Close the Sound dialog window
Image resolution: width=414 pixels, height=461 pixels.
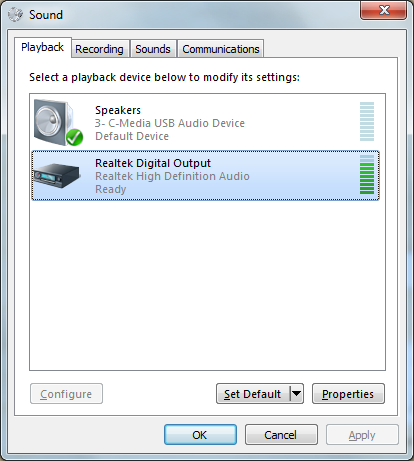384,10
